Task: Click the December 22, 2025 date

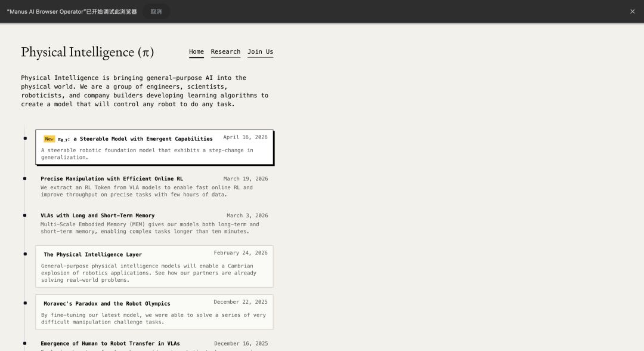Action: coord(241,302)
